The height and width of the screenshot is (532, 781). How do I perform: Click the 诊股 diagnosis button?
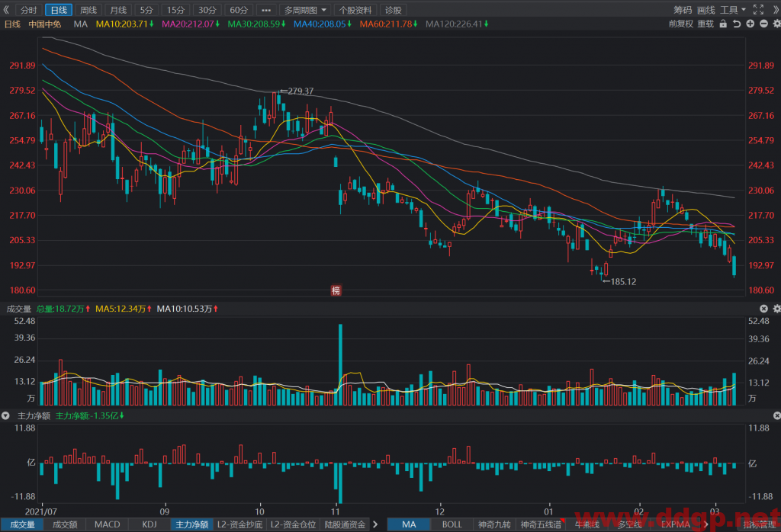click(393, 10)
